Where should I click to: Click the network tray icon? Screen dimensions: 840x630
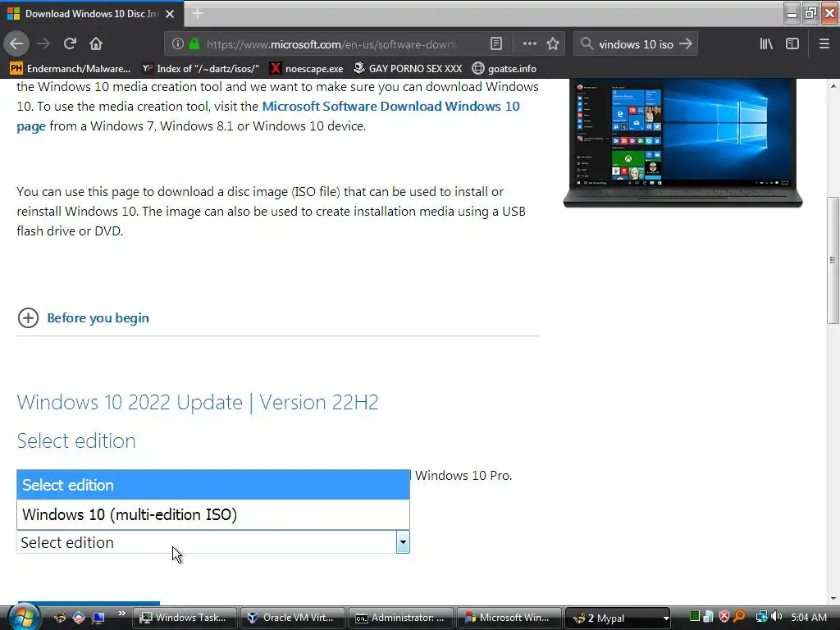tap(760, 617)
